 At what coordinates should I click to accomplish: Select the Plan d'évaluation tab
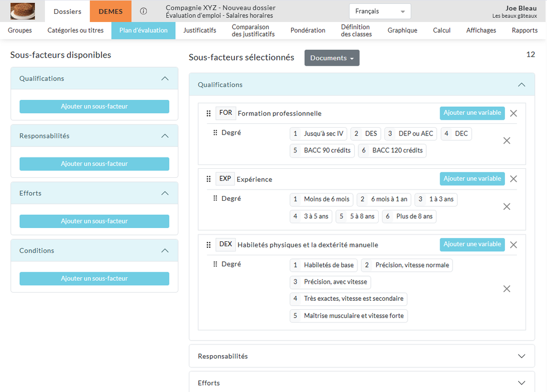coord(143,30)
